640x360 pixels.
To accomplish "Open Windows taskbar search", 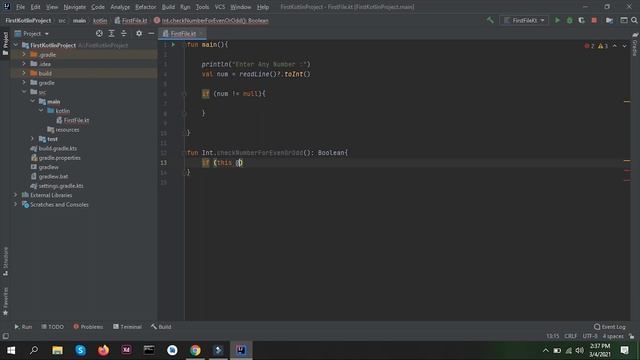I will pos(34,350).
